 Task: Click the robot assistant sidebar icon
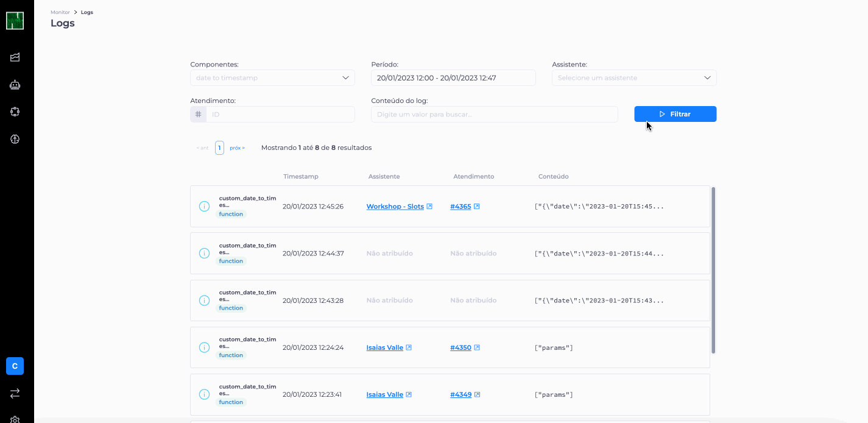[x=15, y=85]
